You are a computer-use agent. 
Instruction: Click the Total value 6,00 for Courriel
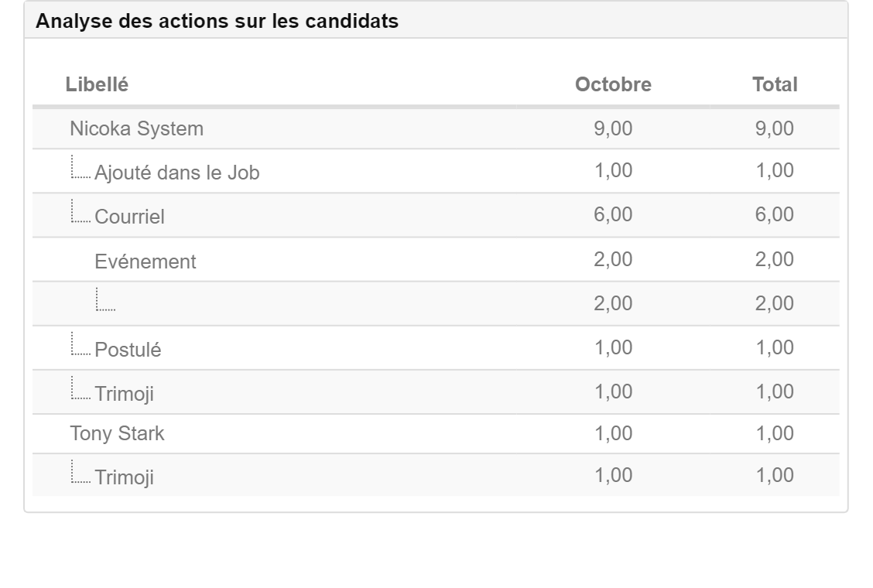point(775,214)
